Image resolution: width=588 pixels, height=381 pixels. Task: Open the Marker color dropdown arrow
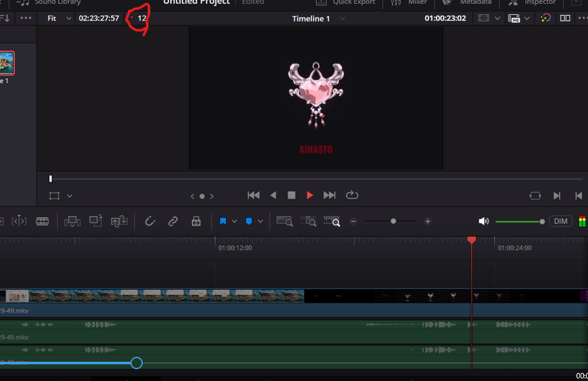[260, 222]
